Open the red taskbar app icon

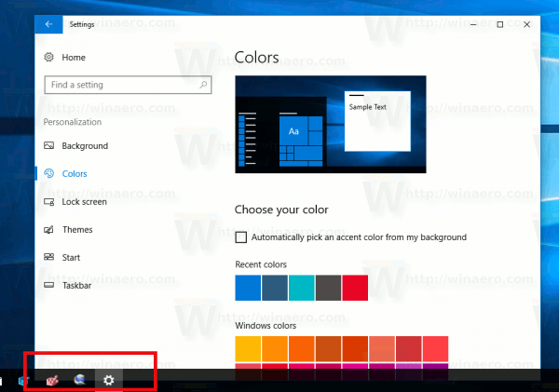pos(52,381)
